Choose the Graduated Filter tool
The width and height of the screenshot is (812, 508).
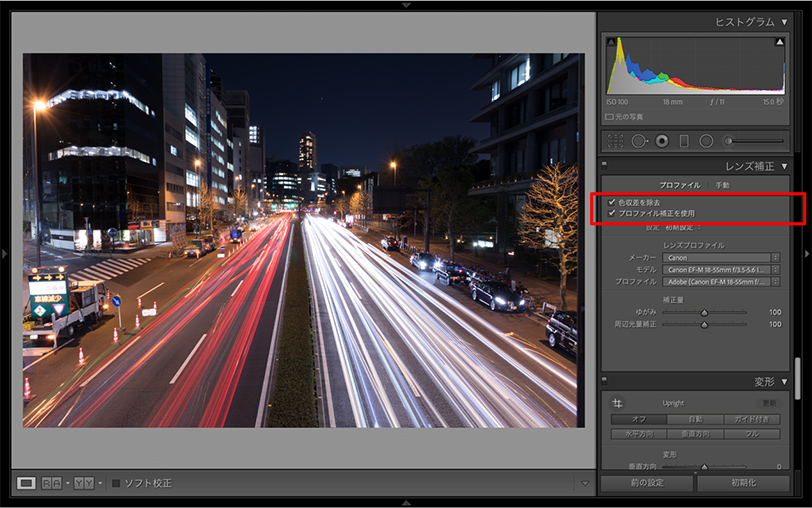[684, 141]
